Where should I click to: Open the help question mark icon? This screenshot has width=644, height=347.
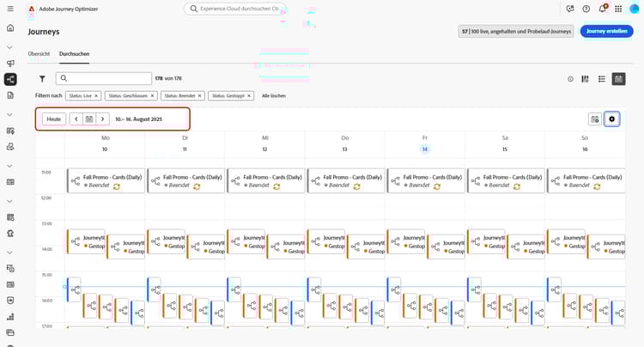[x=586, y=9]
